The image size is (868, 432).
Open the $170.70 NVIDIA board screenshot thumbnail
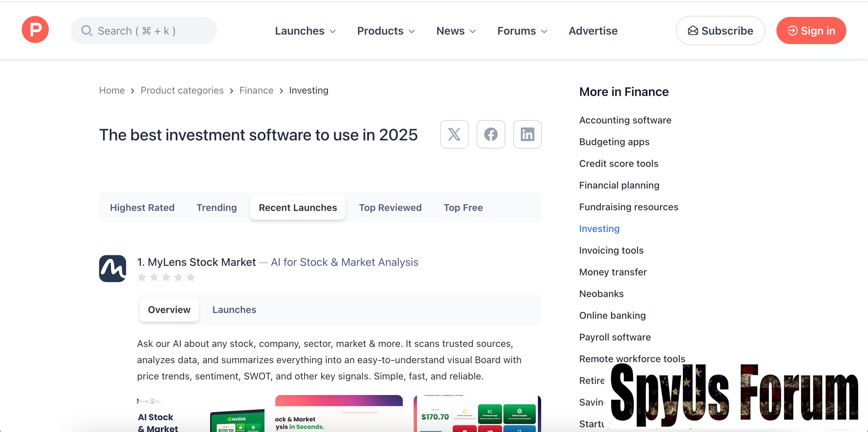(477, 414)
